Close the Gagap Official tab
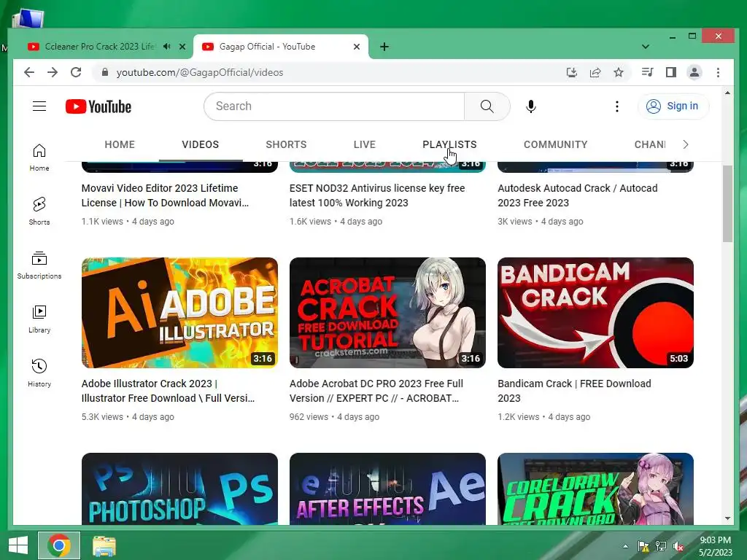 click(356, 47)
